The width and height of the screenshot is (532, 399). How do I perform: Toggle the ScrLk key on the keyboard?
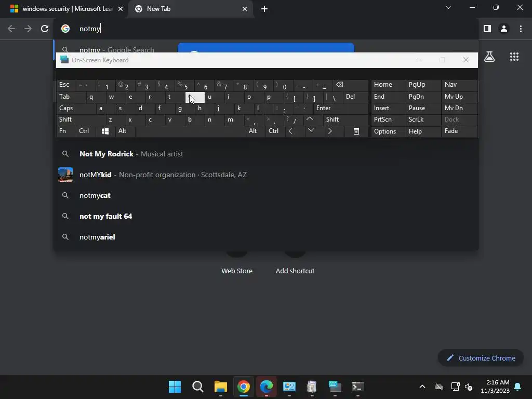pos(423,119)
